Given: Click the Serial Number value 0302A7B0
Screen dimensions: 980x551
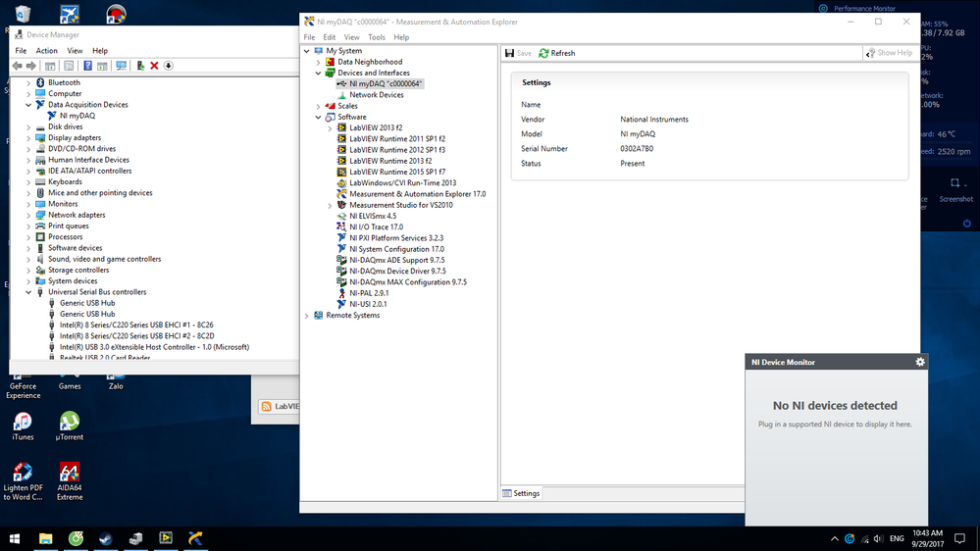Looking at the screenshot, I should tap(637, 149).
